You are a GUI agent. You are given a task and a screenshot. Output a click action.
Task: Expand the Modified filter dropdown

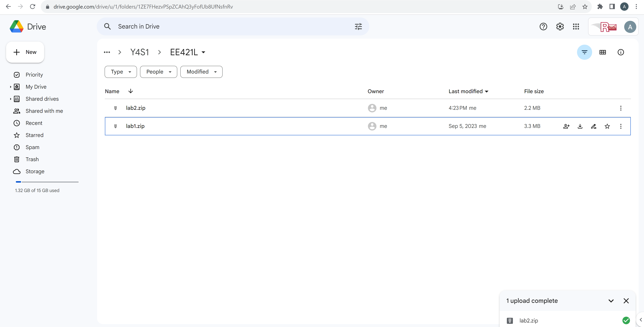pos(201,72)
